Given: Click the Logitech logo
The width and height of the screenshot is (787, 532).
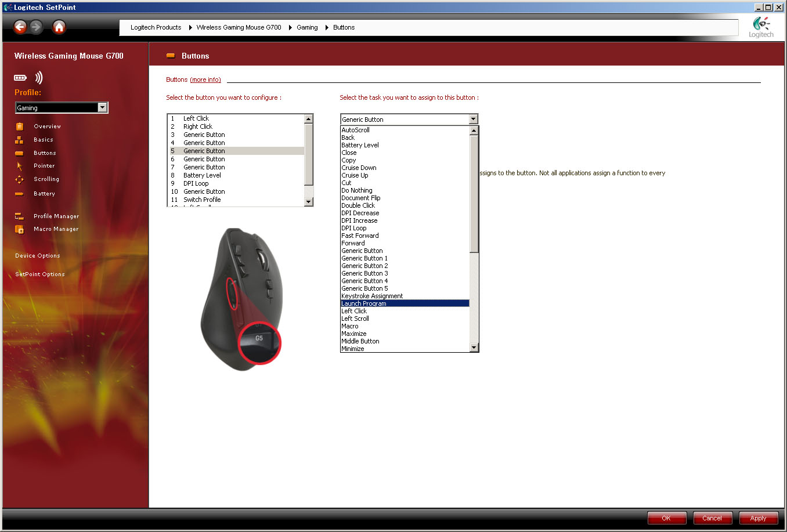Looking at the screenshot, I should click(x=761, y=27).
